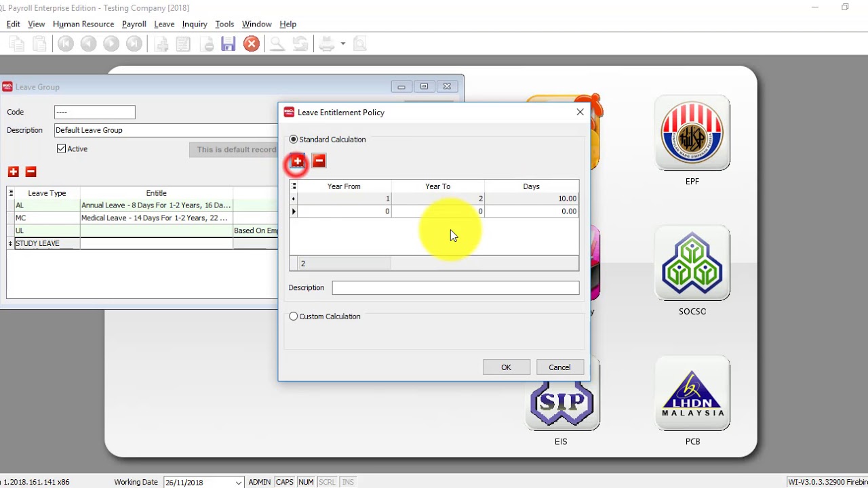Click the Refresh toolbar icon
Screen dimensions: 868x488
coord(300,44)
